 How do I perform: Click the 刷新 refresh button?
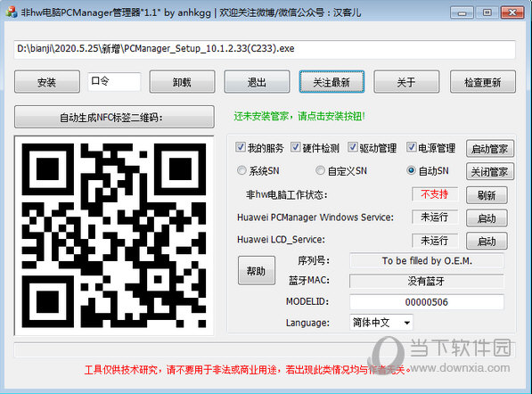[x=487, y=195]
